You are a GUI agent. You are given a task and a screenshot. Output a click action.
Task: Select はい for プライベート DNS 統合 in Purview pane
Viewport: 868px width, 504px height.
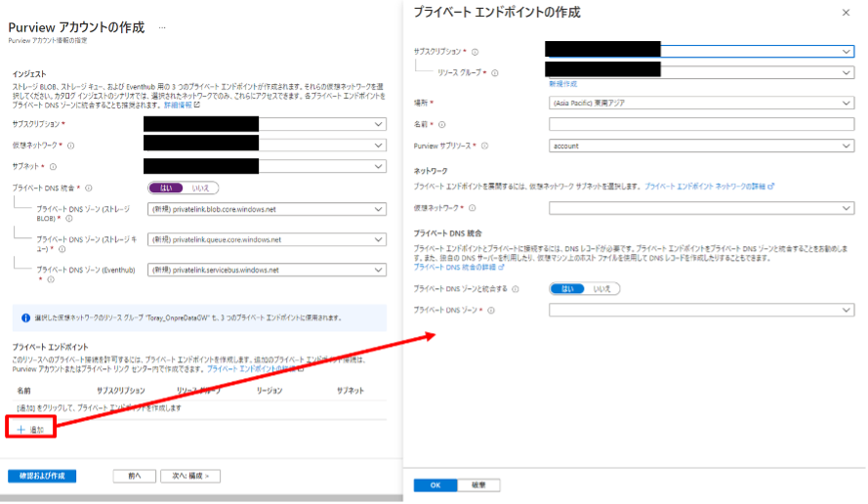166,189
